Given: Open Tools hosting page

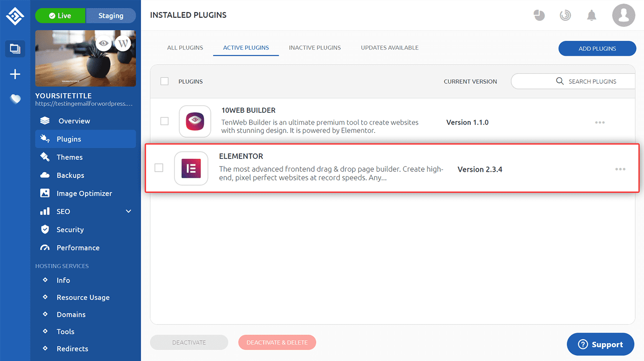Looking at the screenshot, I should (x=66, y=331).
